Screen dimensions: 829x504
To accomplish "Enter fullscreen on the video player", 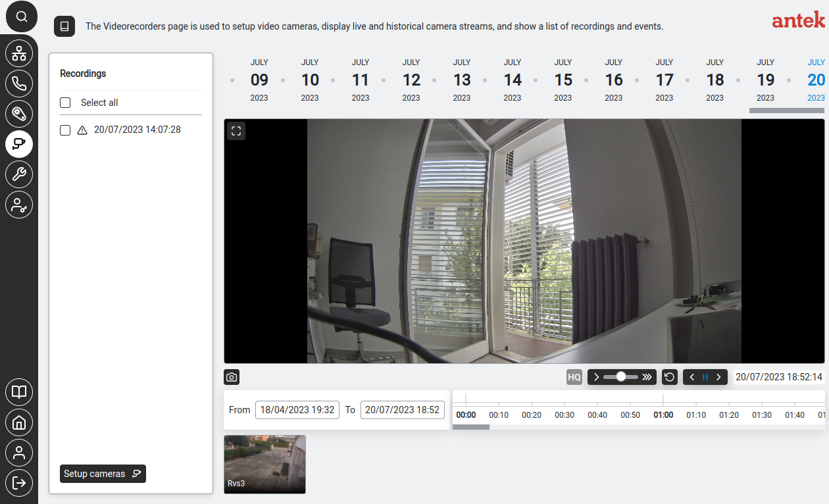I will [x=236, y=131].
